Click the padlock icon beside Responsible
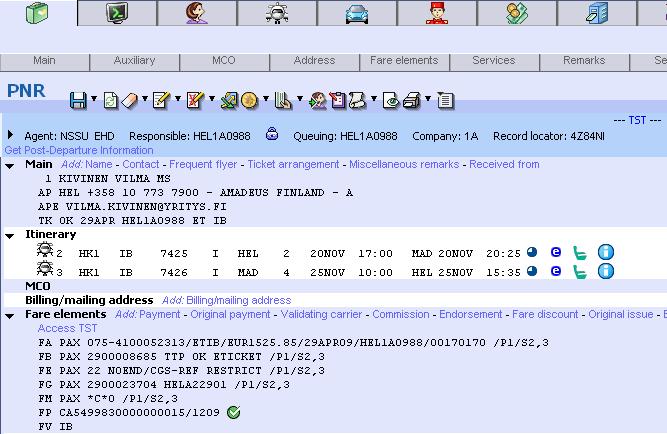 click(x=272, y=134)
